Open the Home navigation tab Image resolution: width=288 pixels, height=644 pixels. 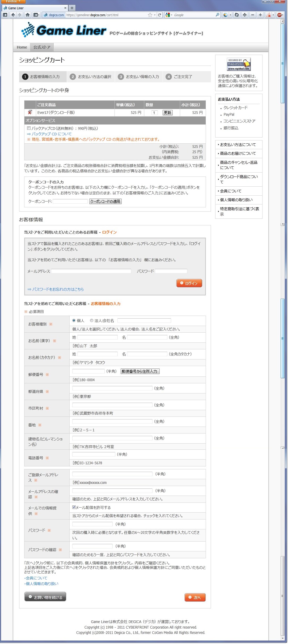tap(22, 47)
